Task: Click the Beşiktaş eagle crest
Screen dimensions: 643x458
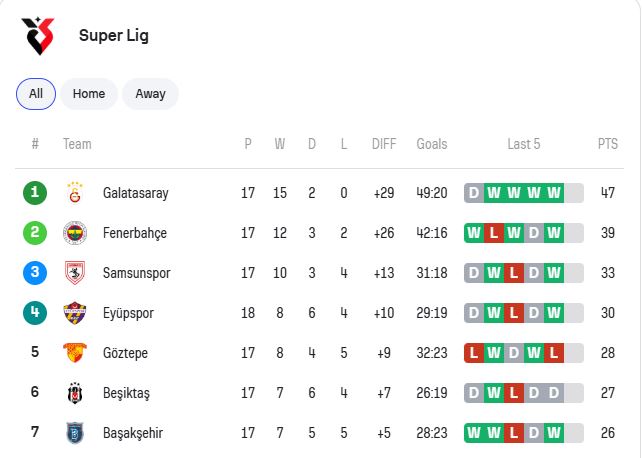Action: [75, 393]
